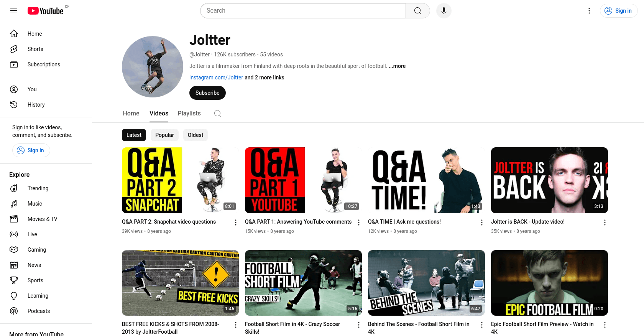Switch to the Playlists tab
Image resolution: width=644 pixels, height=336 pixels.
coord(189,114)
